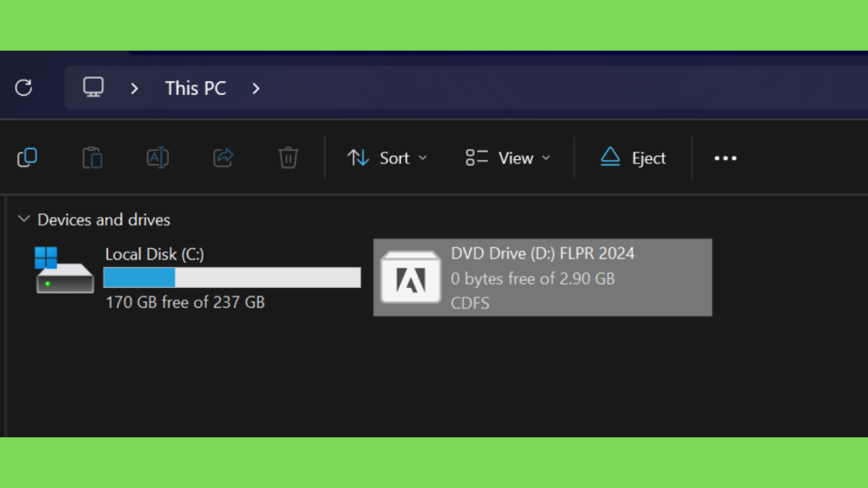
Task: Click the 0 bytes free of 2.90 GB text
Action: pos(532,278)
